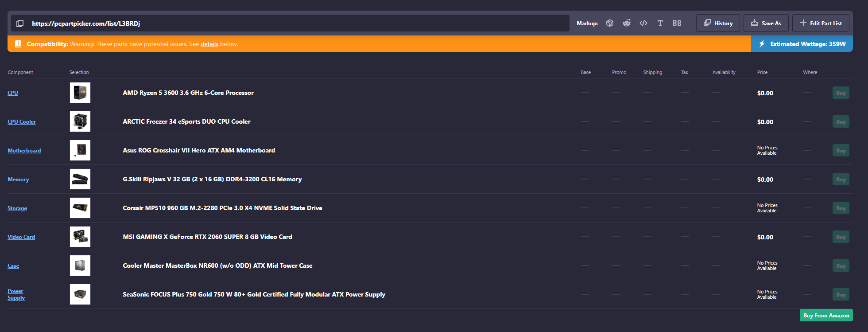The image size is (868, 332).
Task: Open Corsair MP510 960 GB SSD name
Action: click(222, 208)
